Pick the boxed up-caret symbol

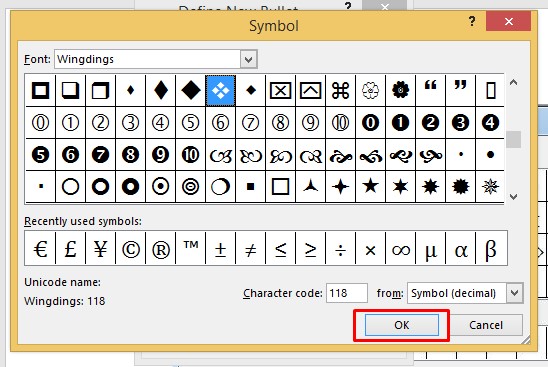(x=311, y=91)
